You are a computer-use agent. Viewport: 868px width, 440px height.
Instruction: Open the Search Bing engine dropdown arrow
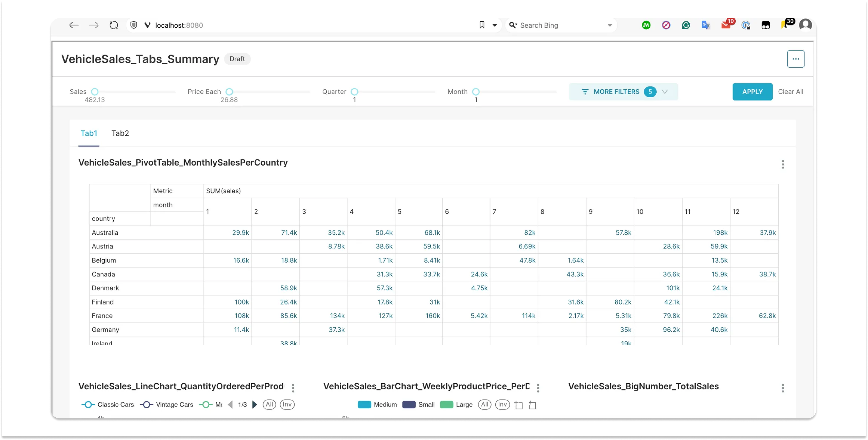coord(610,25)
